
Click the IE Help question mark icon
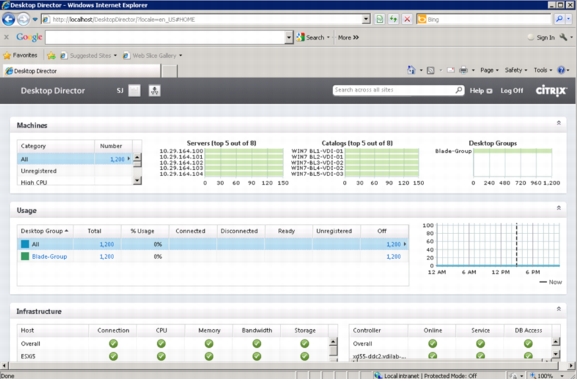coord(561,70)
